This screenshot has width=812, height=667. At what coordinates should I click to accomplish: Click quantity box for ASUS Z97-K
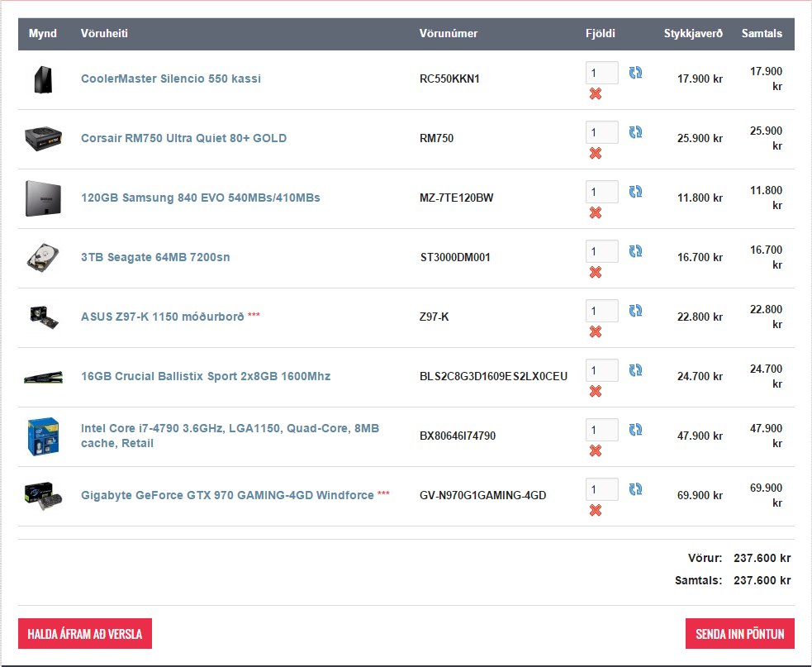pos(601,311)
